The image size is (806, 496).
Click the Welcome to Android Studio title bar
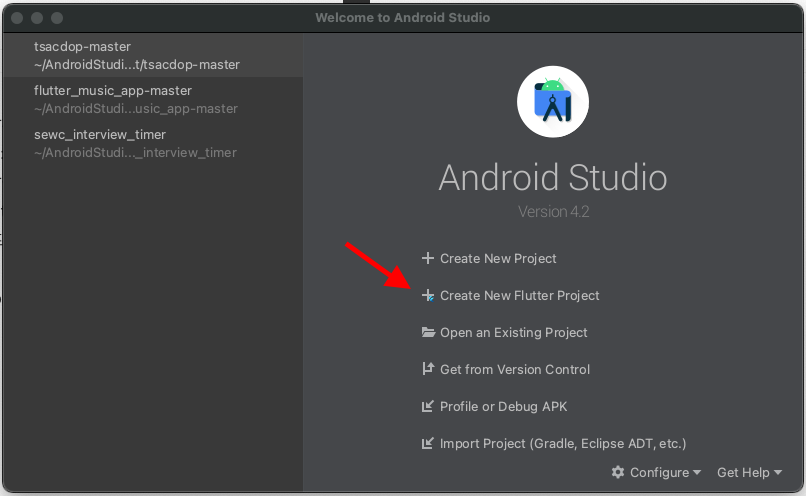[402, 17]
